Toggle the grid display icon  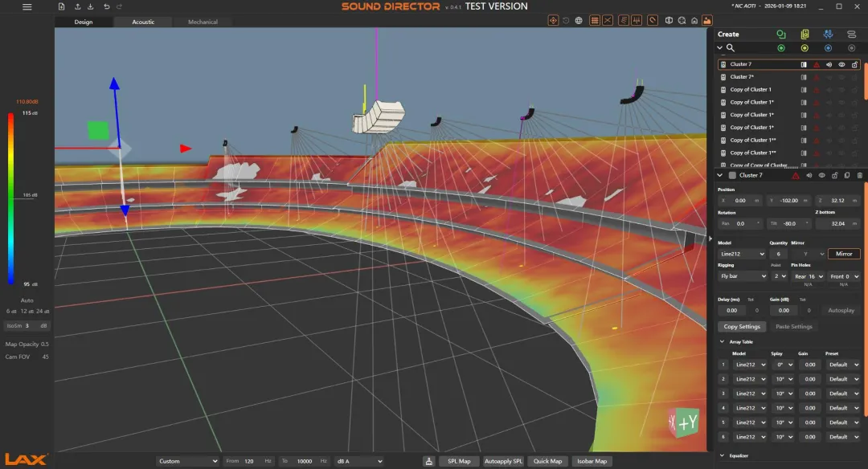595,20
